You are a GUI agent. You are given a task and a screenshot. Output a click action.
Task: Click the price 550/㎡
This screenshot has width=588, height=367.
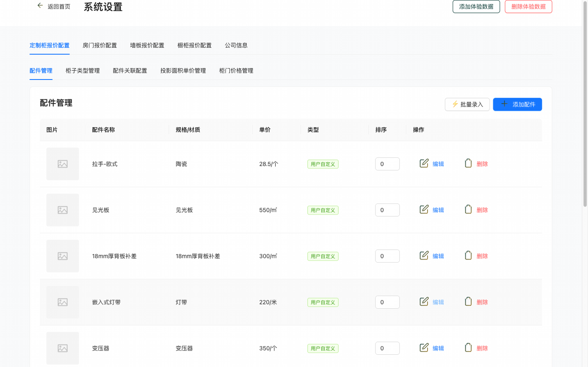tap(268, 210)
